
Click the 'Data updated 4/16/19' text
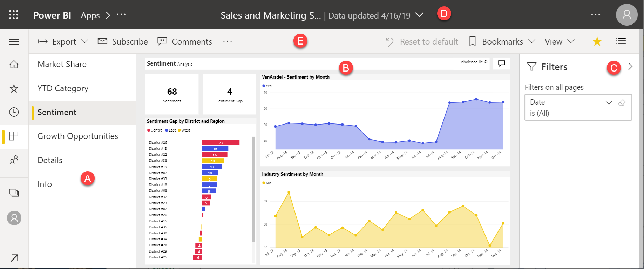[369, 16]
